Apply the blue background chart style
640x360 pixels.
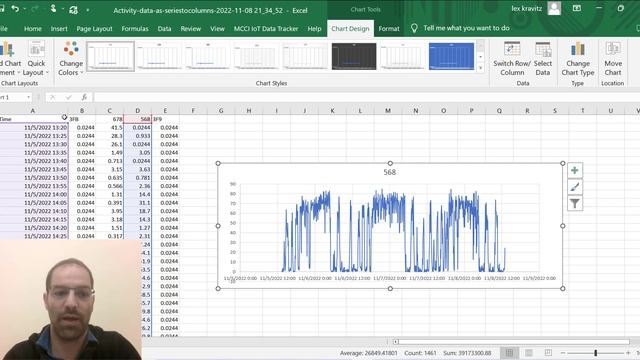(451, 56)
